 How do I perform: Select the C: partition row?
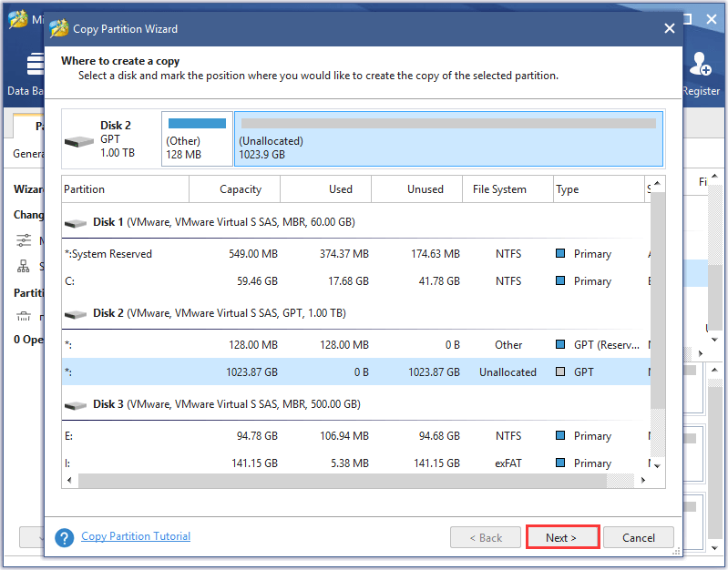pos(355,281)
